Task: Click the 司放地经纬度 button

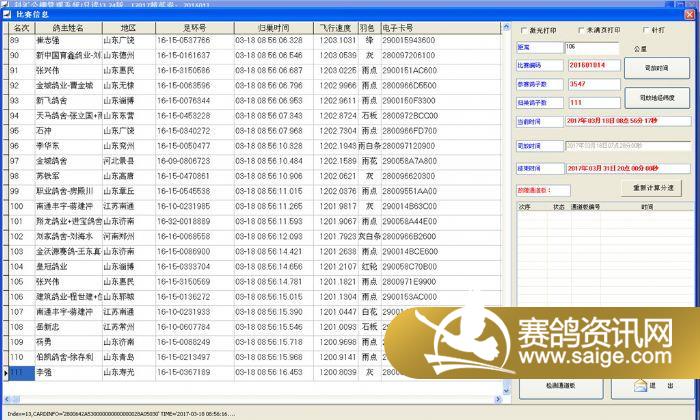Action: pyautogui.click(x=657, y=98)
